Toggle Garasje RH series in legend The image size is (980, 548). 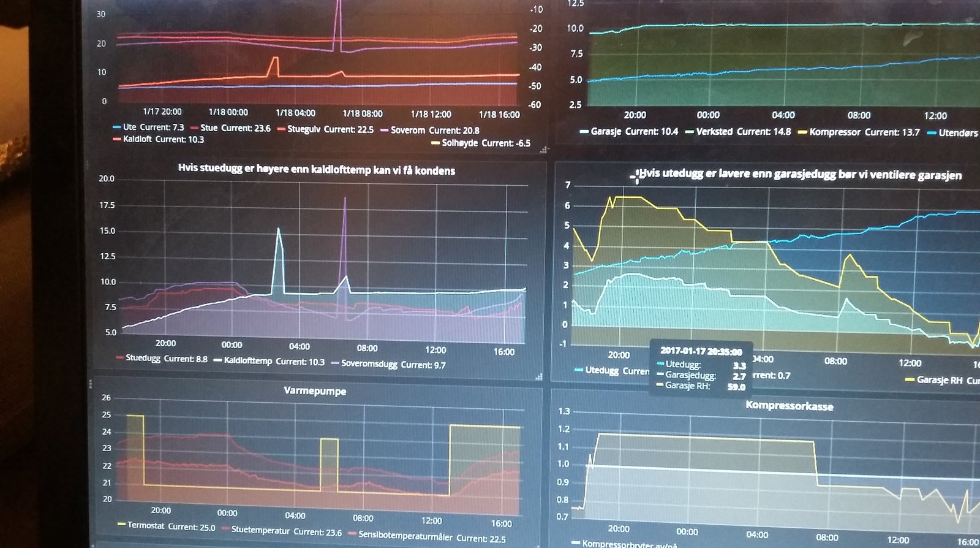[940, 380]
